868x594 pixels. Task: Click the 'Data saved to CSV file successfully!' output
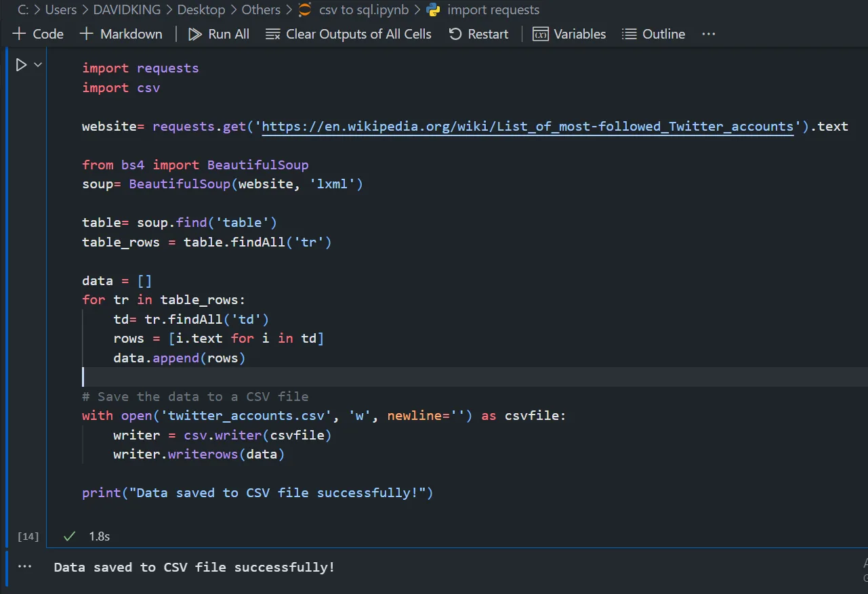(194, 568)
